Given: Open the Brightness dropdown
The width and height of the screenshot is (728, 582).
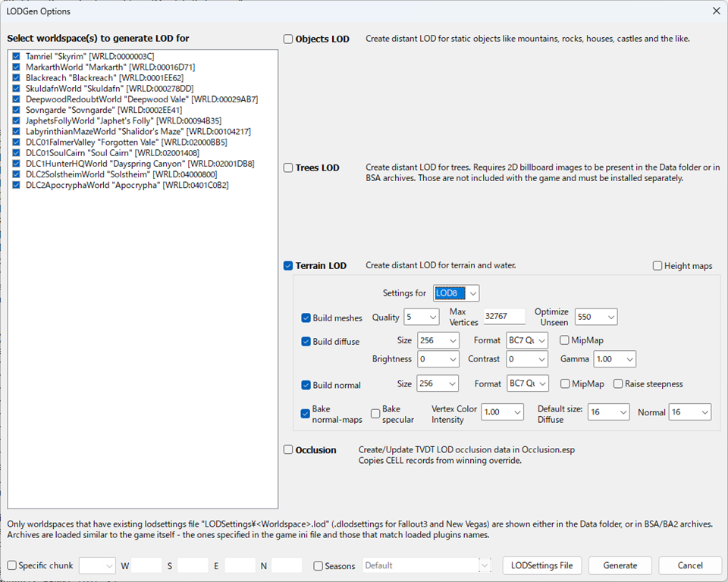Looking at the screenshot, I should pos(438,358).
